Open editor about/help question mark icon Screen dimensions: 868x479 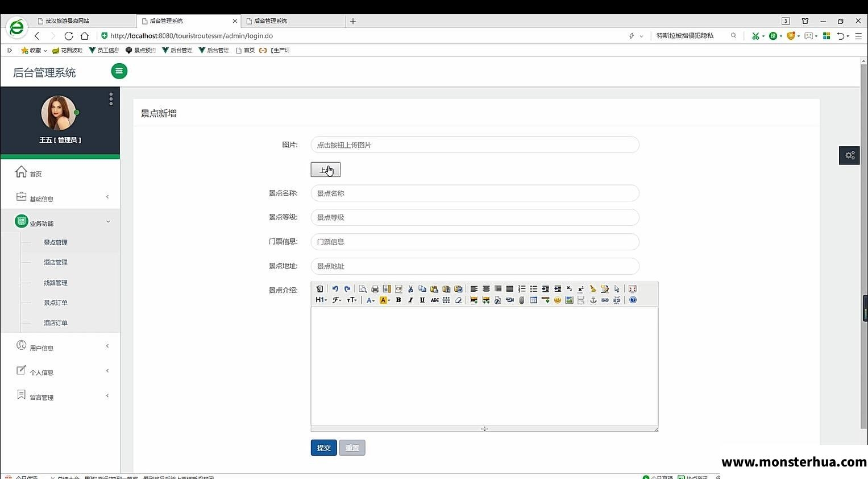(633, 300)
